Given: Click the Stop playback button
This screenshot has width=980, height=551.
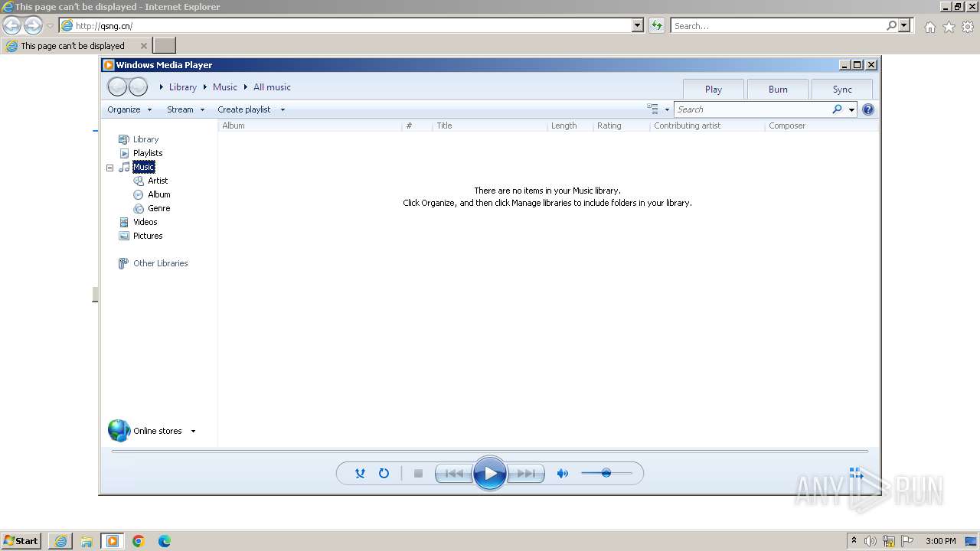Looking at the screenshot, I should (418, 474).
